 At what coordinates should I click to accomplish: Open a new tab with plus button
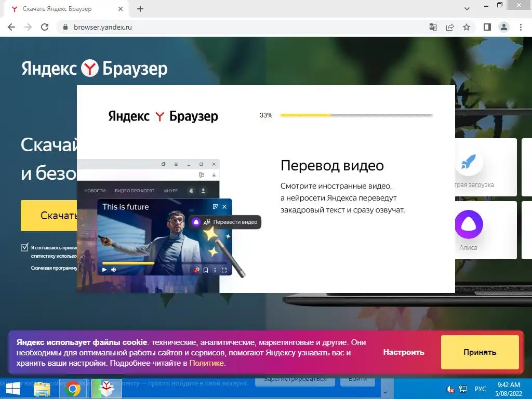pos(140,9)
